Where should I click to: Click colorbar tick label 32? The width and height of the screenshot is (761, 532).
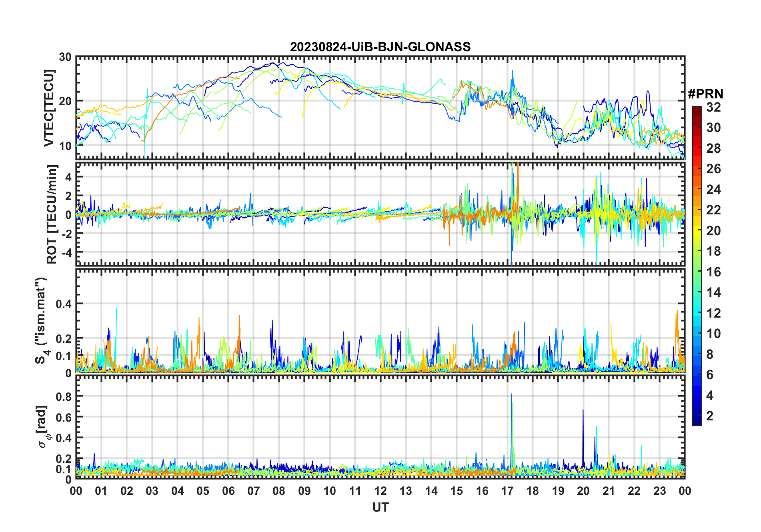tap(713, 107)
